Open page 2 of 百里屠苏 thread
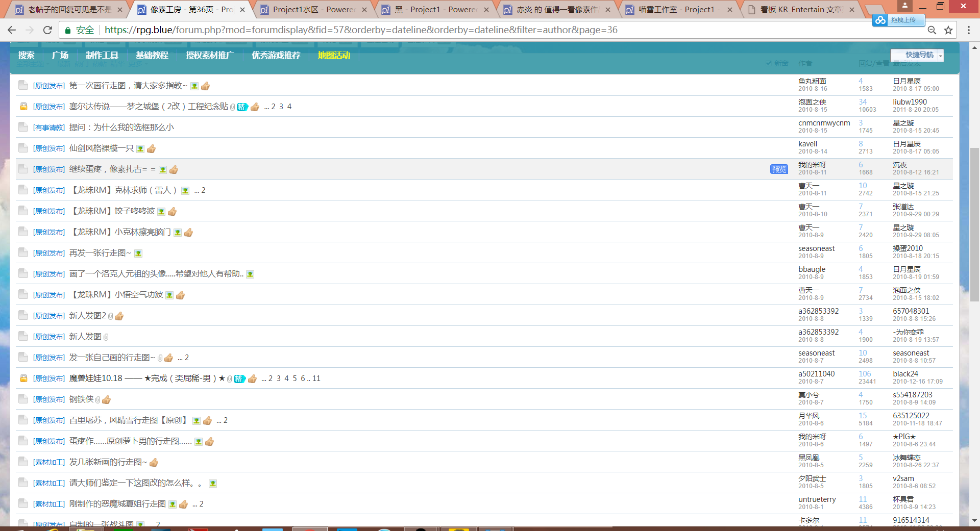This screenshot has width=980, height=531. coord(226,420)
